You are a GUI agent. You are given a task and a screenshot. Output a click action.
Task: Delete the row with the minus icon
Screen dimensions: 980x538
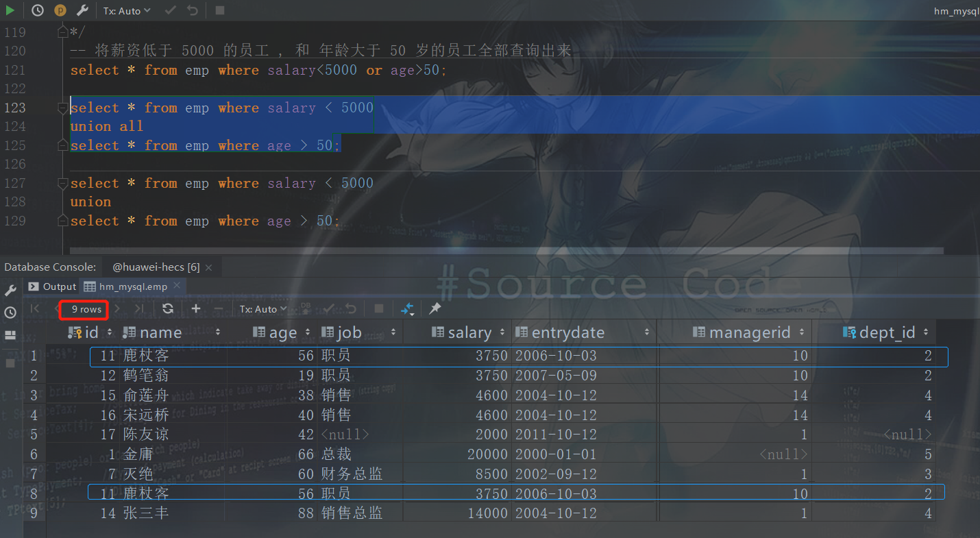click(x=219, y=309)
